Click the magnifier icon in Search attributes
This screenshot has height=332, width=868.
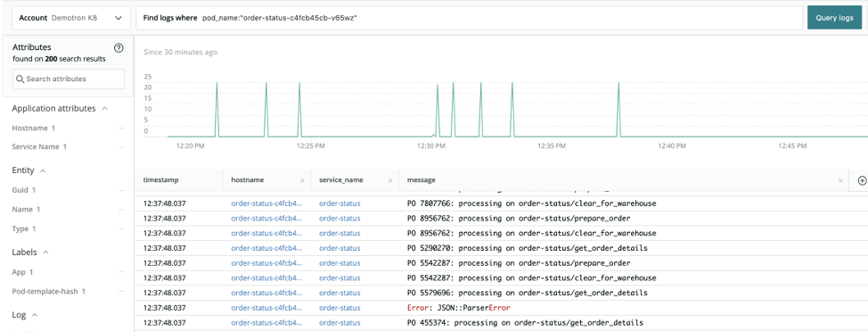(20, 79)
